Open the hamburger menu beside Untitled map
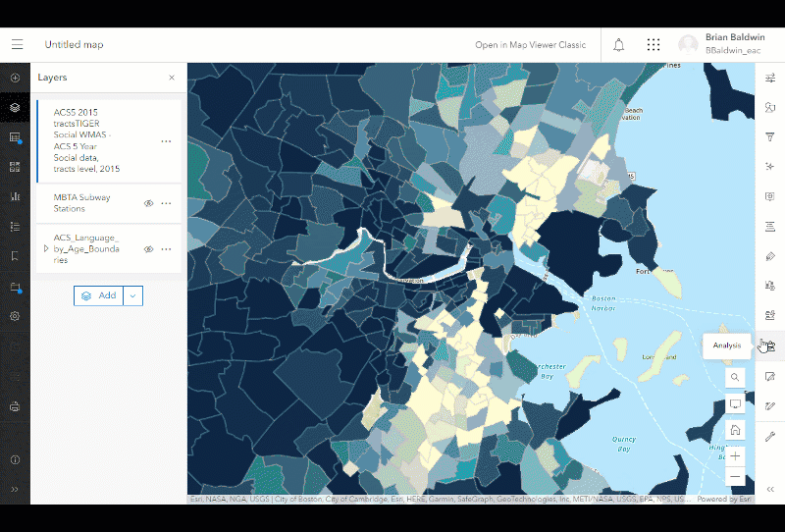Image resolution: width=785 pixels, height=532 pixels. click(18, 44)
